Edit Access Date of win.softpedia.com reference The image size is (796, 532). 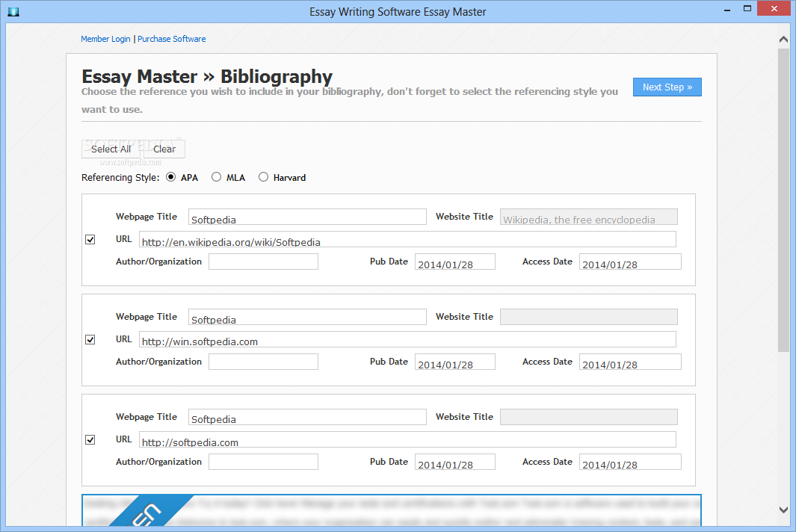click(630, 362)
